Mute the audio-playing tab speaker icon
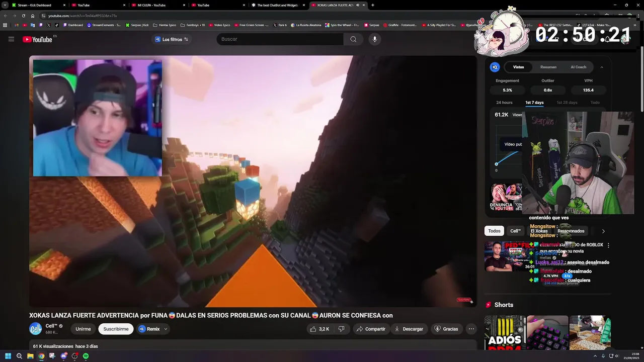644x362 pixels. tap(358, 5)
